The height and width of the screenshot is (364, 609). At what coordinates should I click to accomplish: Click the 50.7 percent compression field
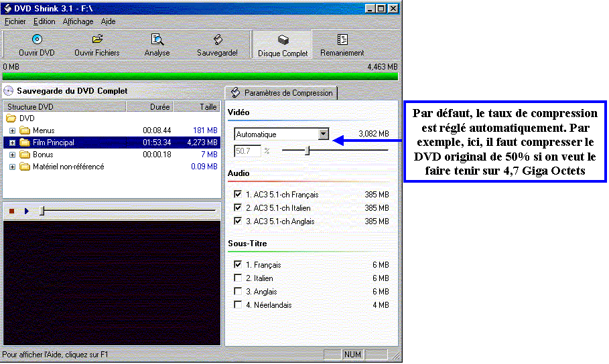click(247, 151)
